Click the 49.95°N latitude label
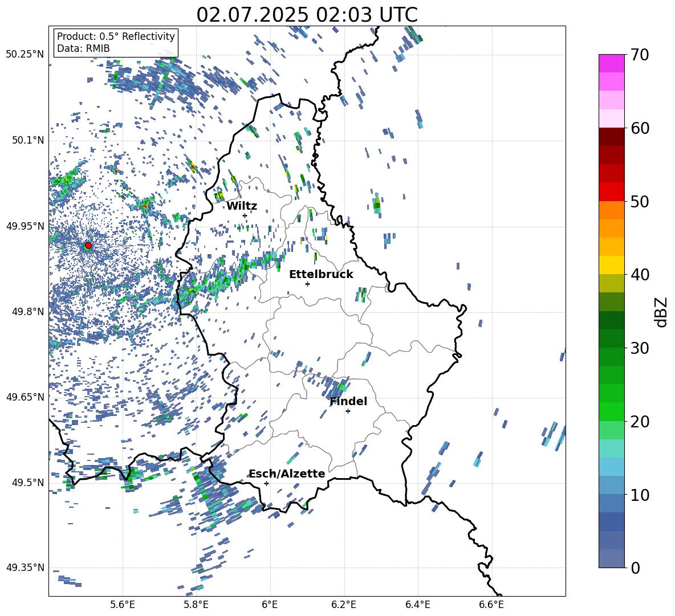This screenshot has width=675, height=616. 25,226
